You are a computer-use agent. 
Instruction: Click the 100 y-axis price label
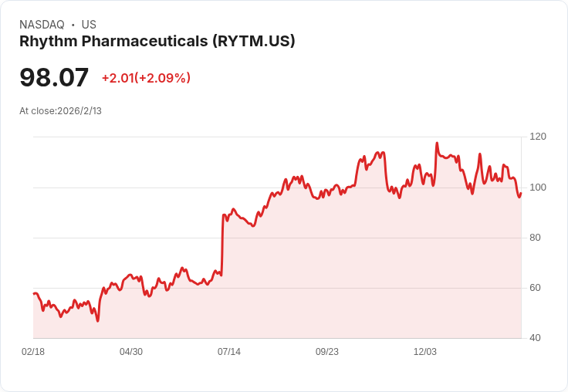(x=538, y=188)
